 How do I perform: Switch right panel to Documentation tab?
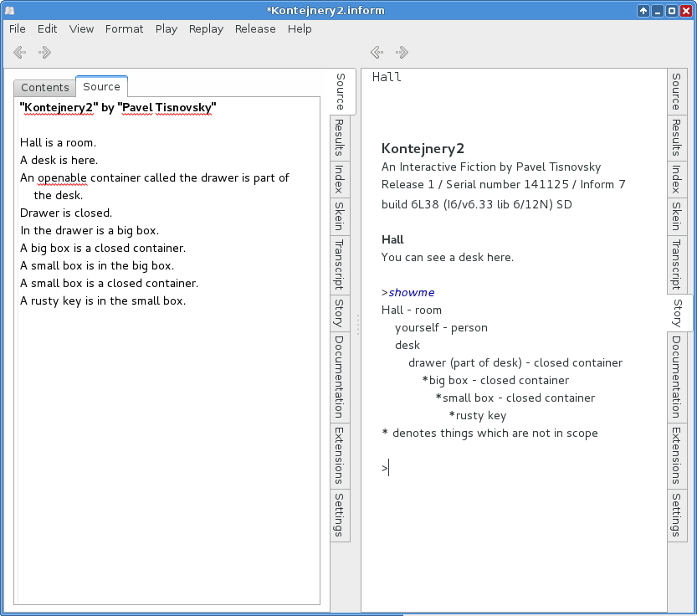(x=677, y=377)
